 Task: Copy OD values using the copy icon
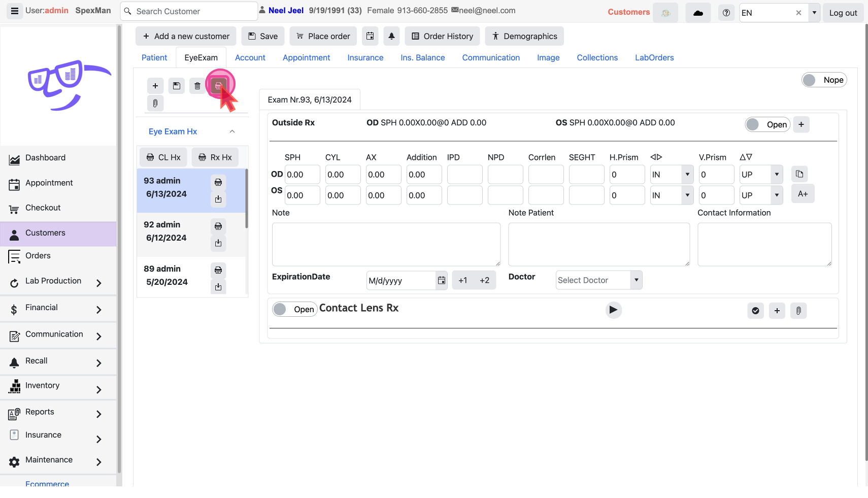point(799,174)
